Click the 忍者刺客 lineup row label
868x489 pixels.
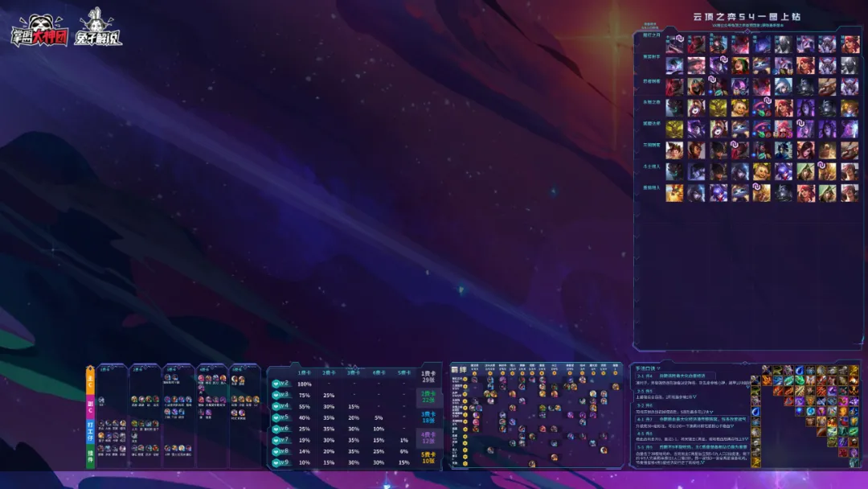[652, 81]
